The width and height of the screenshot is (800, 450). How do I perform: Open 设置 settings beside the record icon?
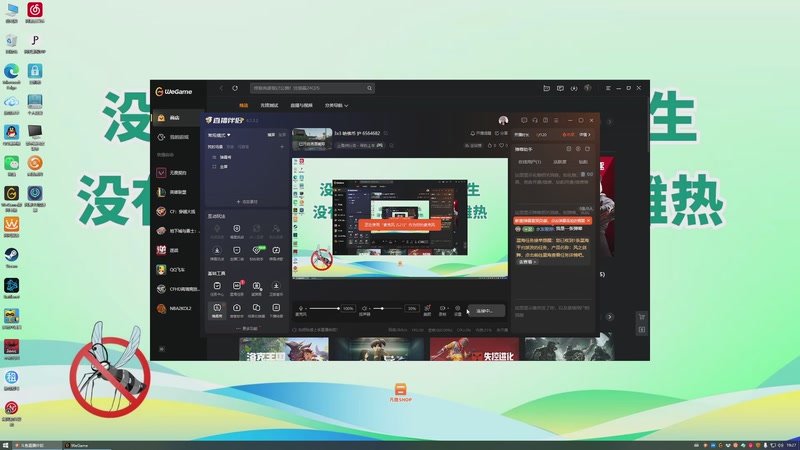click(458, 310)
